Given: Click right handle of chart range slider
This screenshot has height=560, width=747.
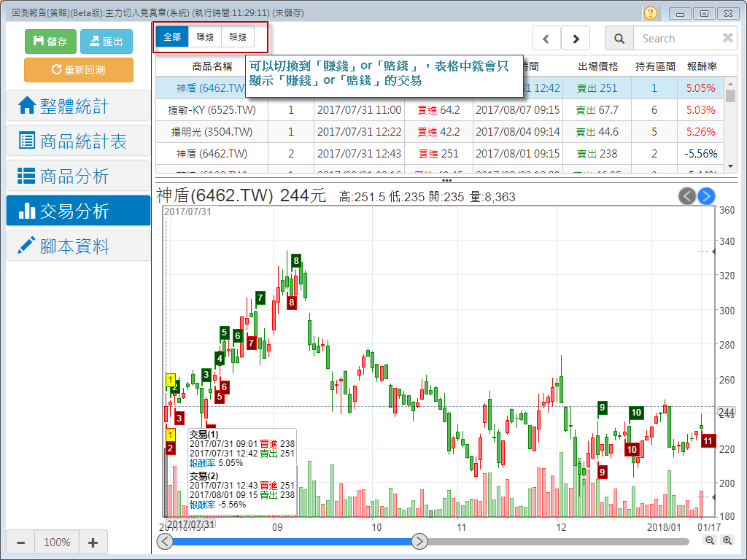Looking at the screenshot, I should 419,541.
